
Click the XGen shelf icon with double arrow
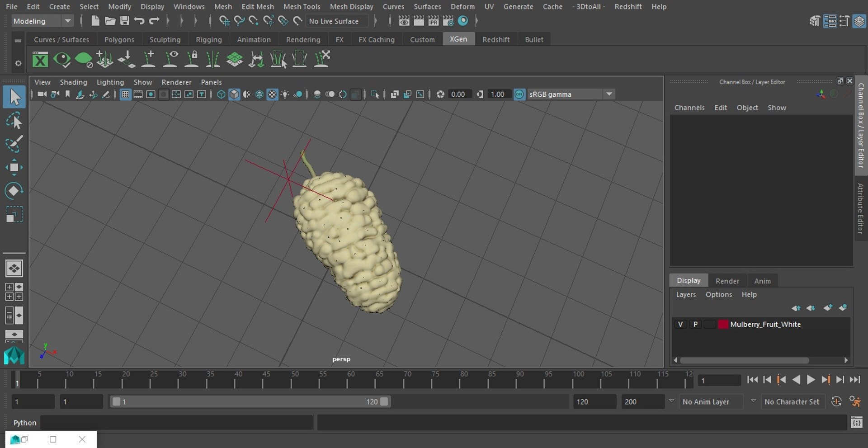point(256,59)
